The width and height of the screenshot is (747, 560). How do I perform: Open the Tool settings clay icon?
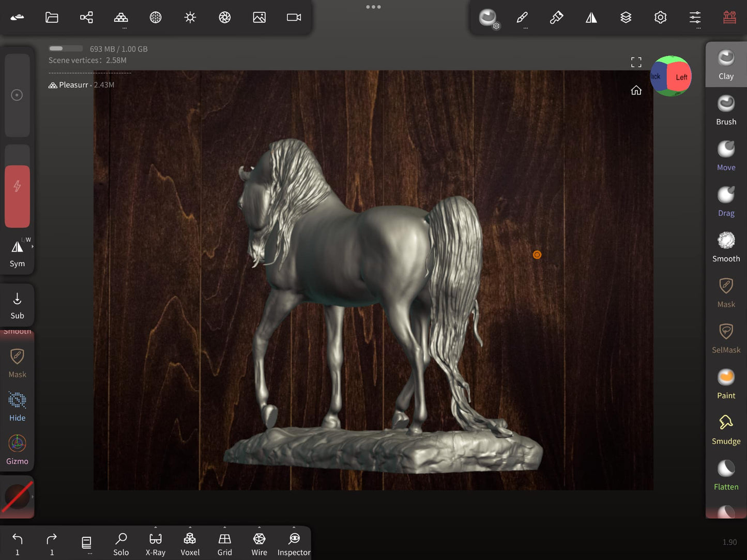coord(488,18)
